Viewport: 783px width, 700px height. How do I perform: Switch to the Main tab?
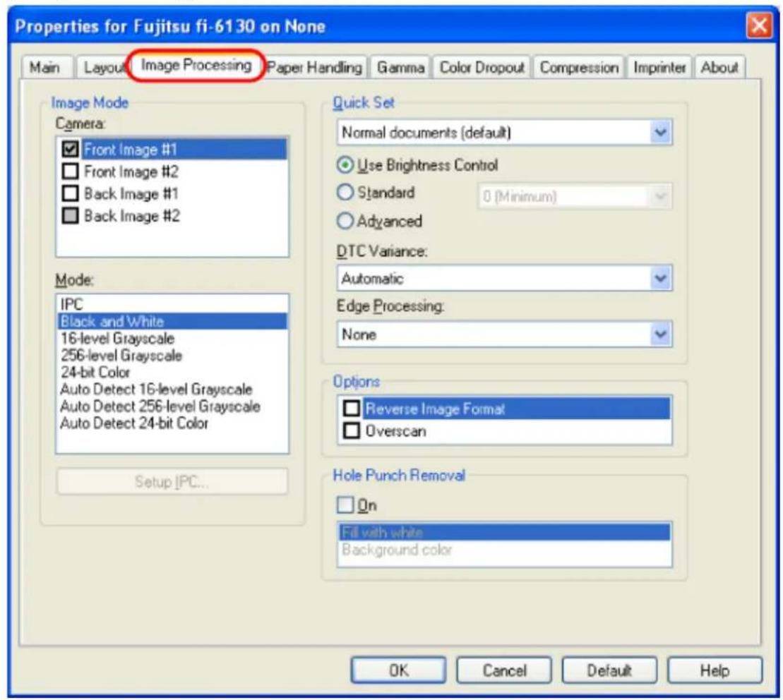tap(45, 67)
